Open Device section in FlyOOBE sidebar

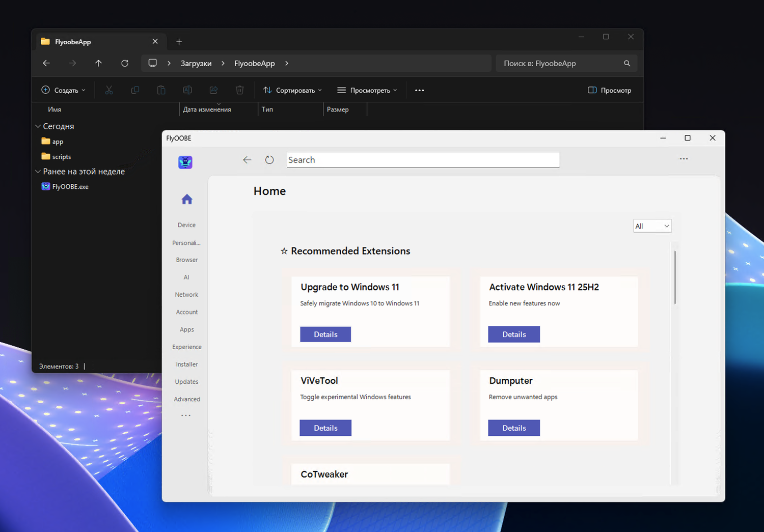point(186,225)
